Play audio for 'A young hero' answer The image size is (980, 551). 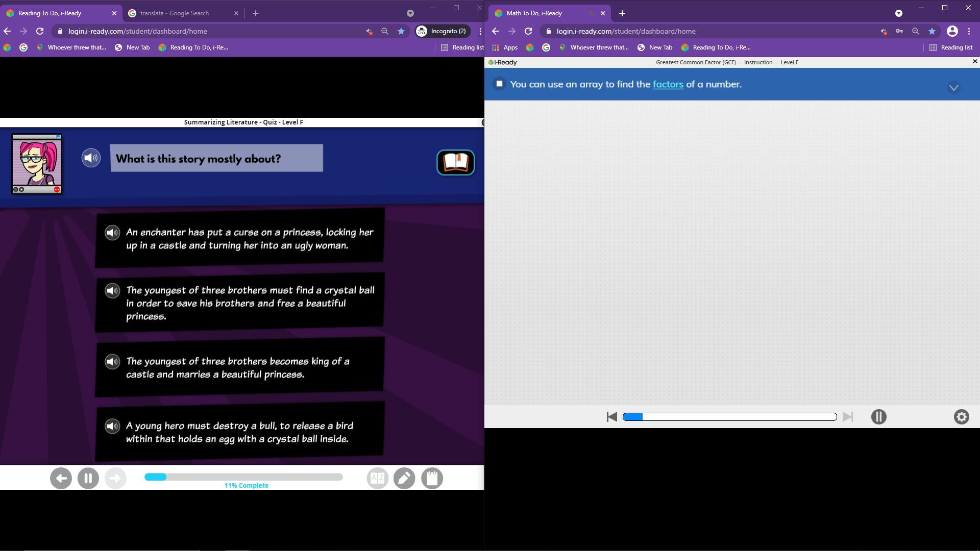(112, 426)
